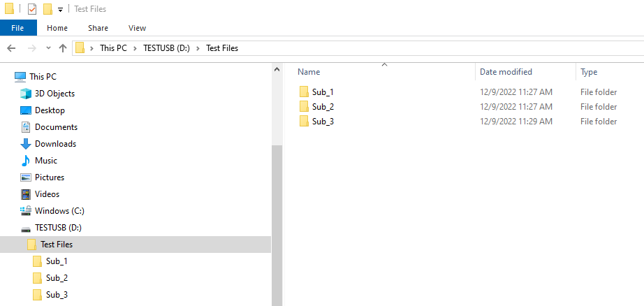The image size is (644, 306).
Task: Select Sub_3 name in file list
Action: pos(323,122)
